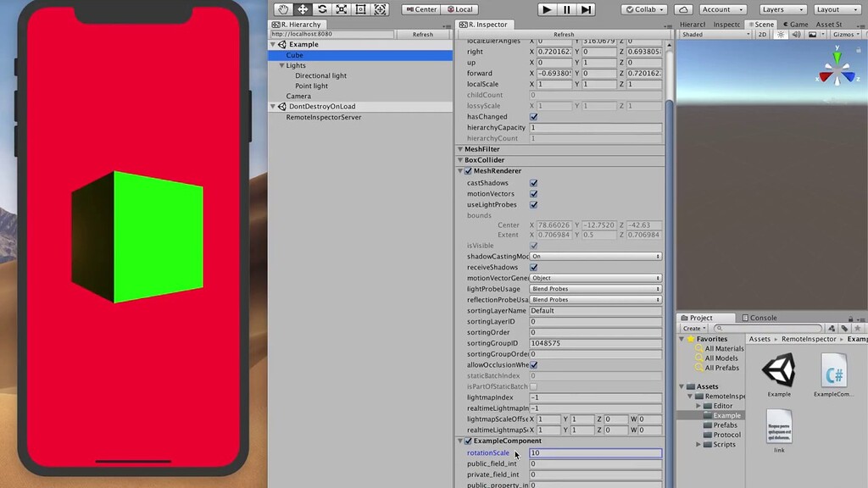Select the Rotate tool
This screenshot has width=868, height=488.
click(322, 9)
